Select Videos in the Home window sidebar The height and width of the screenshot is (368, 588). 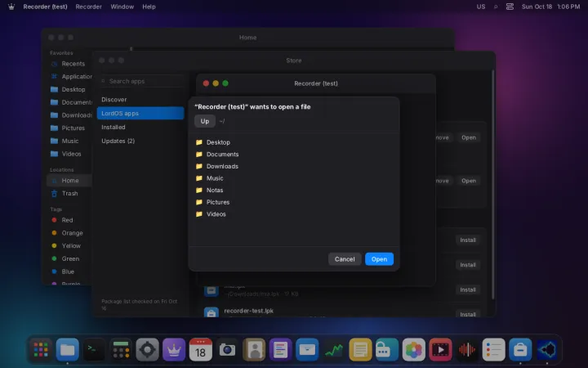(69, 154)
